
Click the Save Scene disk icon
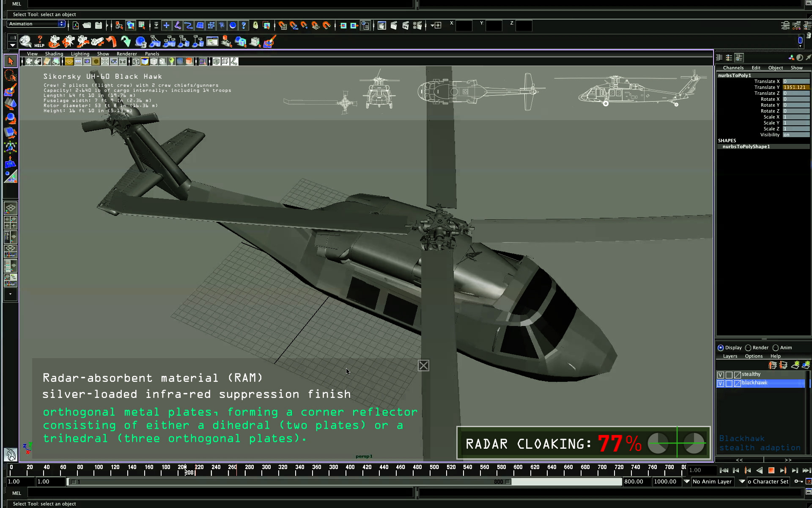tap(99, 25)
